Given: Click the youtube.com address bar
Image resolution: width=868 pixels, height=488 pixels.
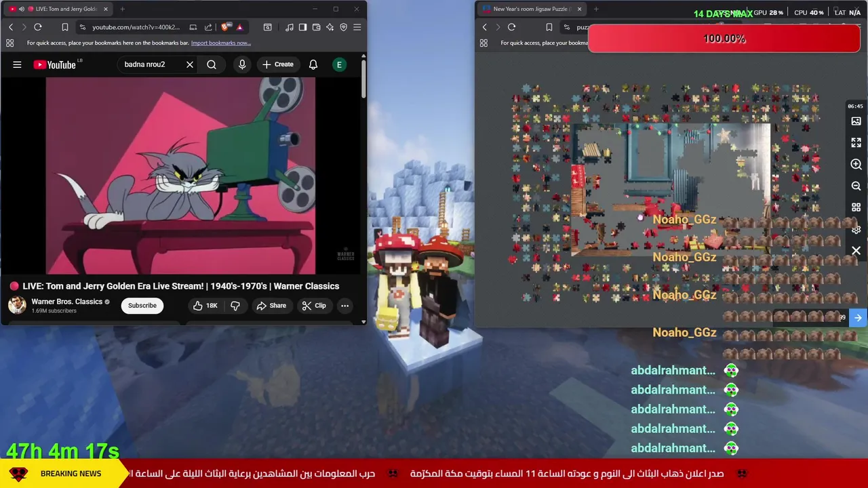Looking at the screenshot, I should click(x=136, y=27).
